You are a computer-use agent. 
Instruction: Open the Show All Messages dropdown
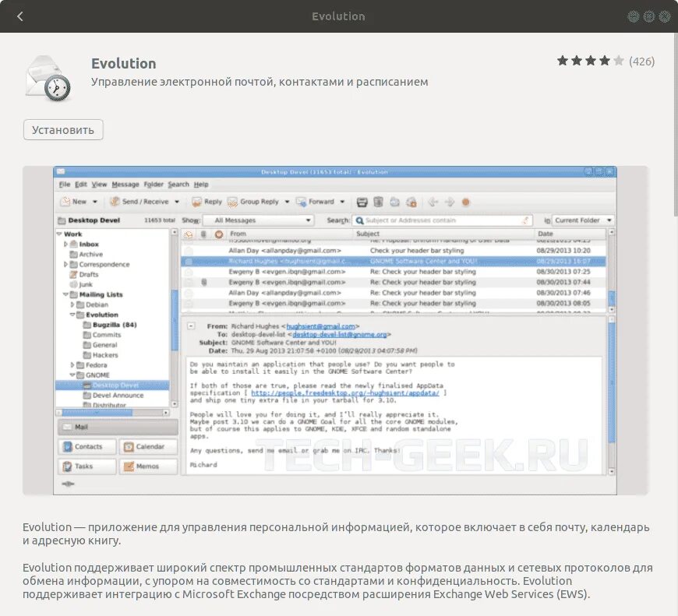[x=258, y=220]
